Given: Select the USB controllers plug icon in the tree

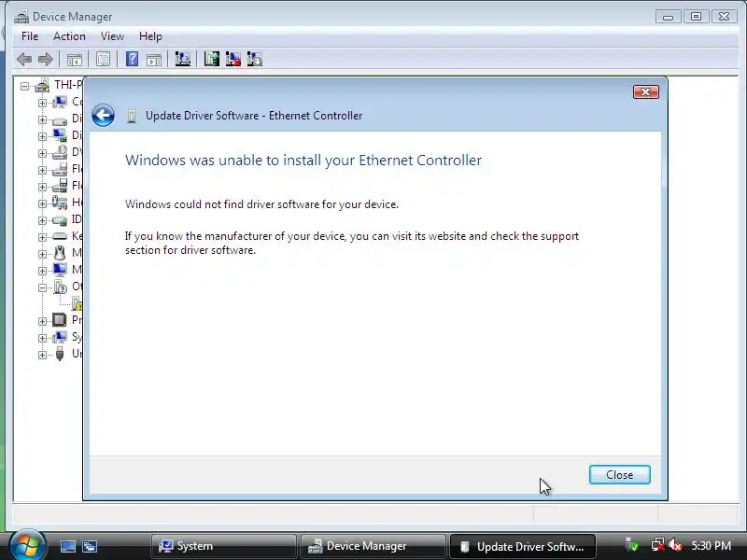Looking at the screenshot, I should click(60, 354).
